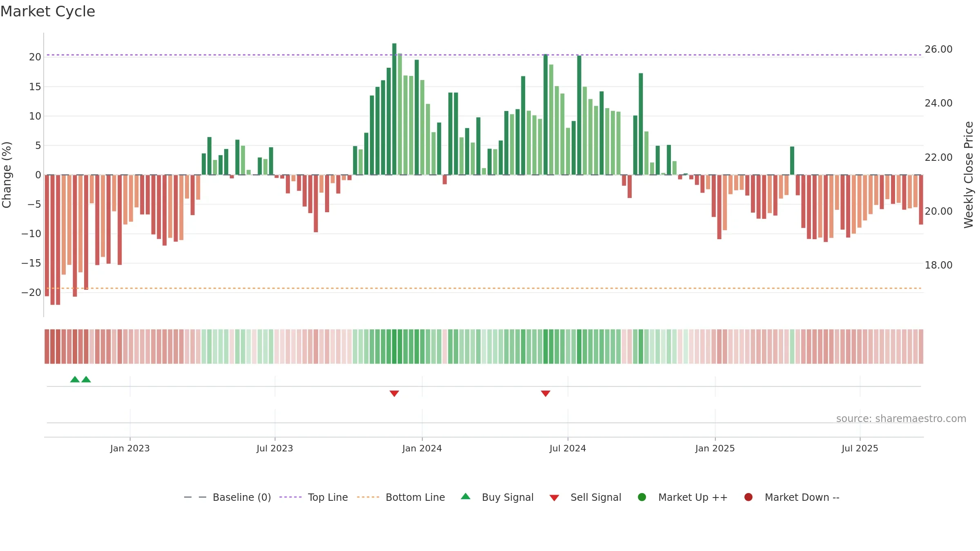Image resolution: width=980 pixels, height=551 pixels.
Task: Click the 26.00 price axis label
Action: (x=938, y=49)
